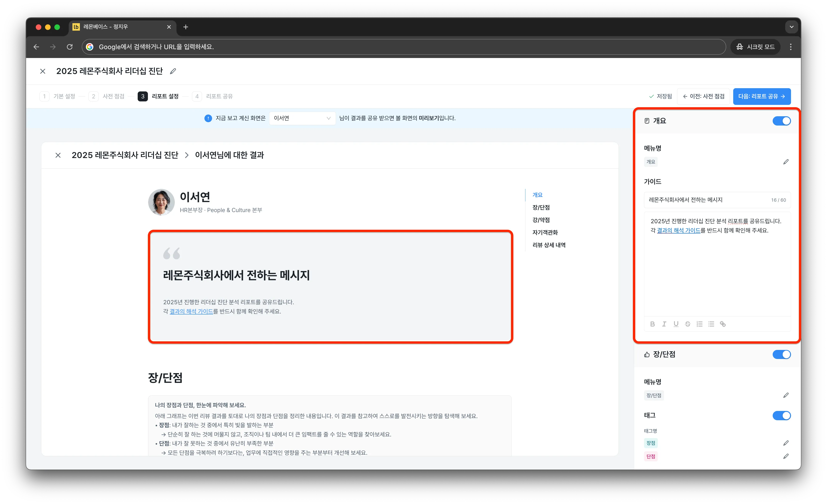Jump to 개요 in report navigation
Viewport: 827px width, 504px height.
coord(537,195)
